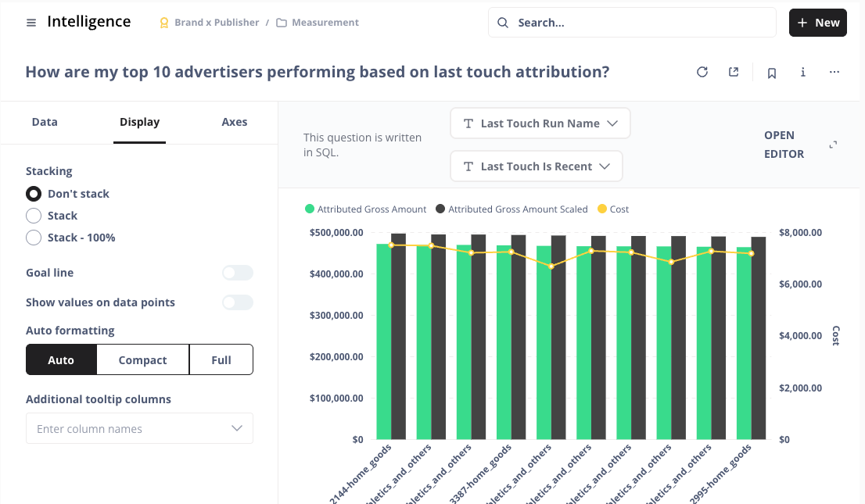This screenshot has height=504, width=865.
Task: Enable the Goal line toggle
Action: [x=237, y=273]
